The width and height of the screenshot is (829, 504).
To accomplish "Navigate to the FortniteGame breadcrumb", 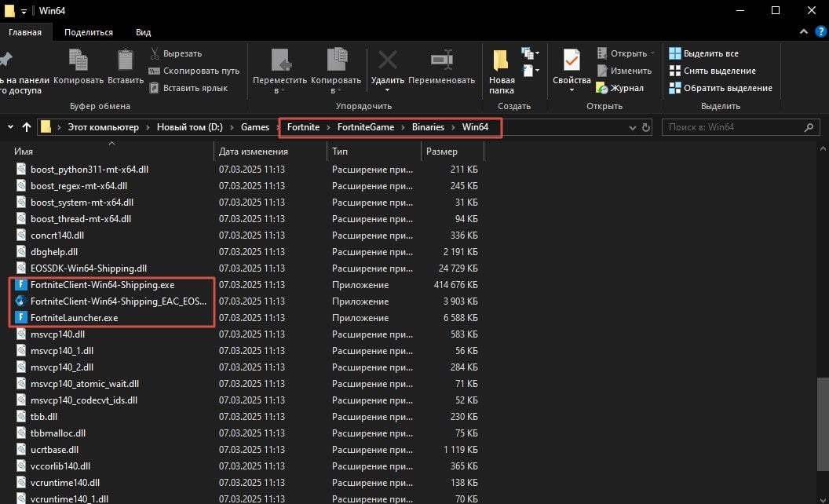I will tap(366, 127).
